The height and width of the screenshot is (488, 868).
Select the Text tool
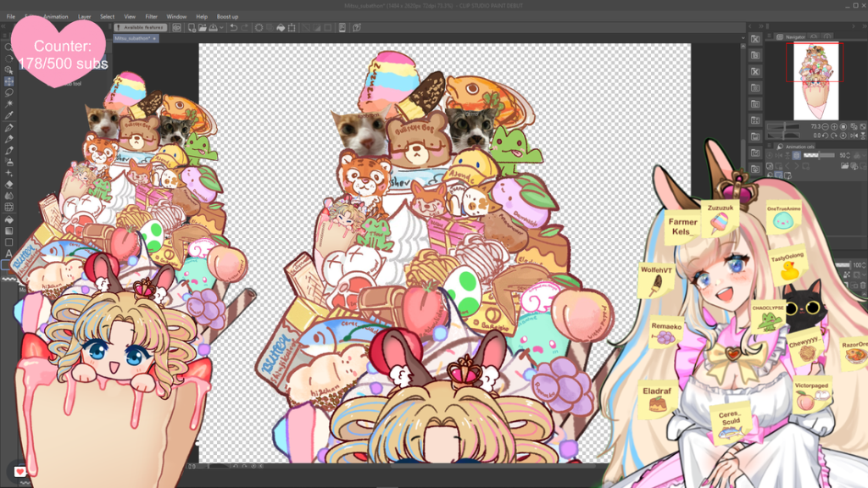pos(9,253)
